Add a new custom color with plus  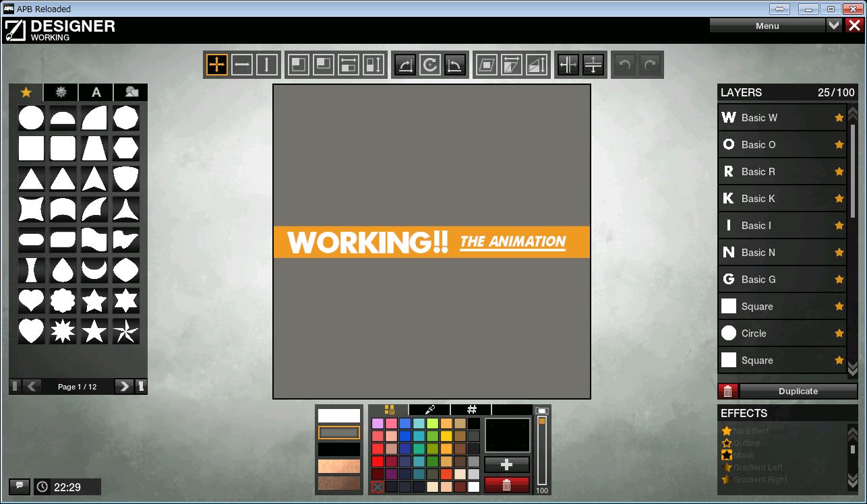click(507, 465)
